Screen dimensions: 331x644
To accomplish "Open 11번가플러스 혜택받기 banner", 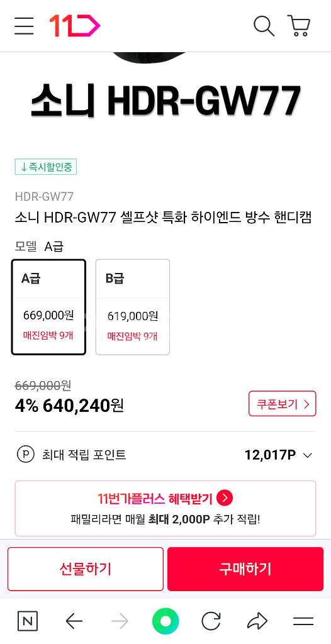I will coord(165,508).
